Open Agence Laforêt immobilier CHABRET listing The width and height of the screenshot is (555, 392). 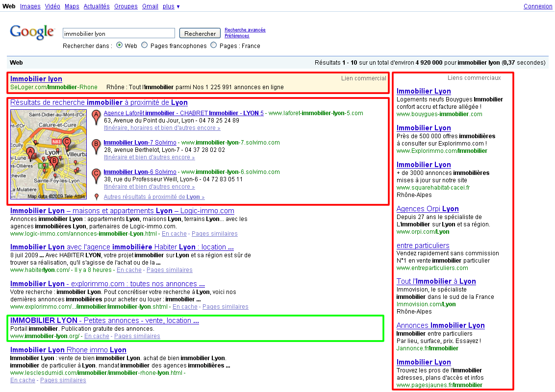coord(184,113)
